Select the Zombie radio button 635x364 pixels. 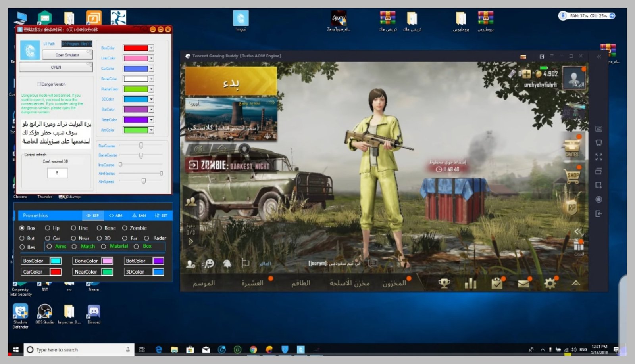(x=125, y=228)
